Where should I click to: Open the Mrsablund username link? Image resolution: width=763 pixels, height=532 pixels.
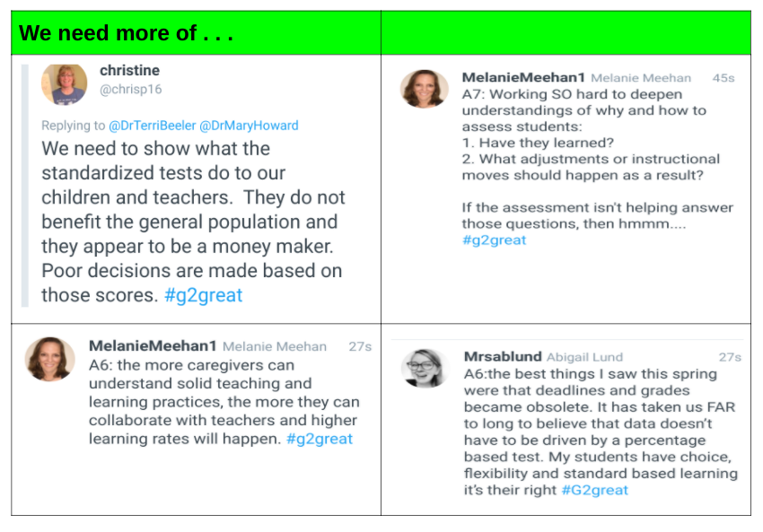pos(503,356)
